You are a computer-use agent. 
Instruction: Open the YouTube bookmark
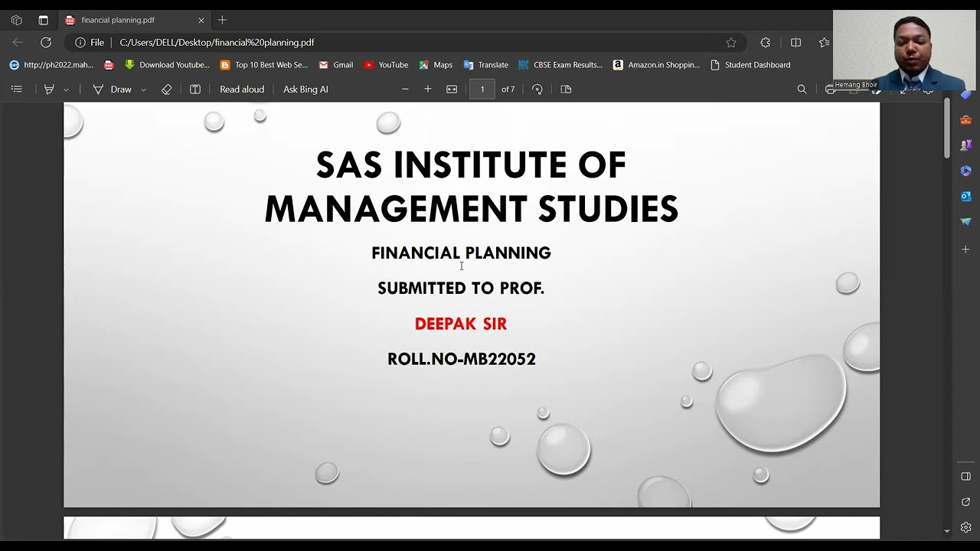[x=386, y=65]
